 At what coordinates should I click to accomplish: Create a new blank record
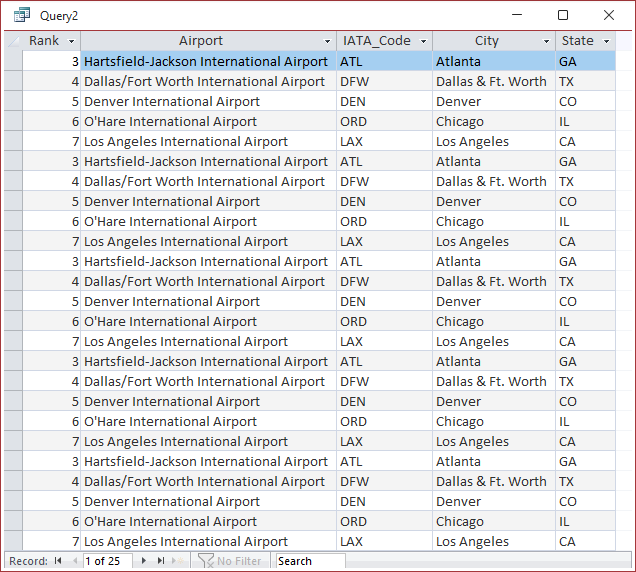coord(178,561)
